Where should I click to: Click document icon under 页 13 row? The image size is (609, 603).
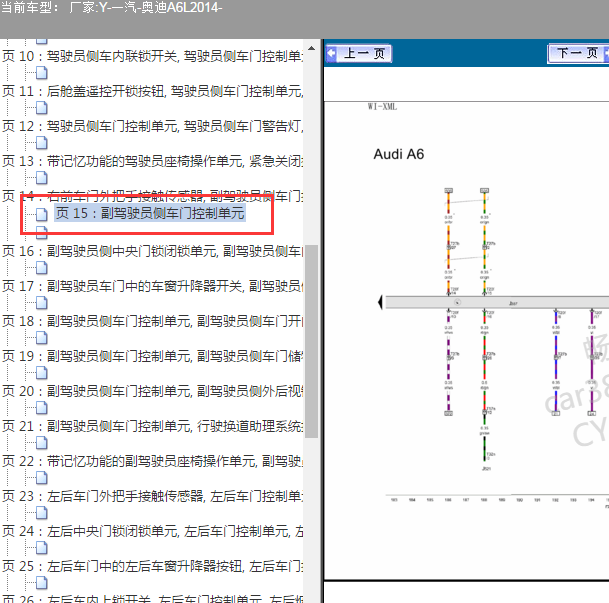pyautogui.click(x=42, y=177)
